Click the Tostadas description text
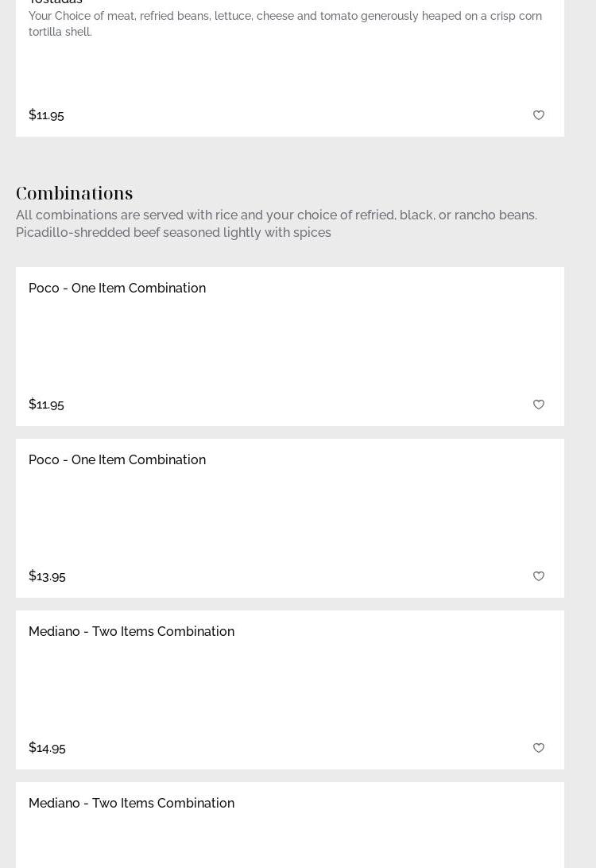The height and width of the screenshot is (868, 596). tap(284, 24)
